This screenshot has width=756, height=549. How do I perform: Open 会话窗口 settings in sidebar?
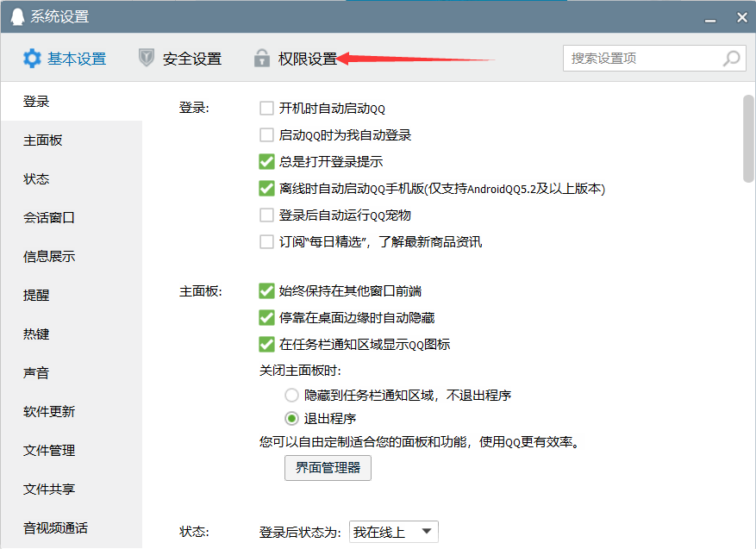pos(72,217)
